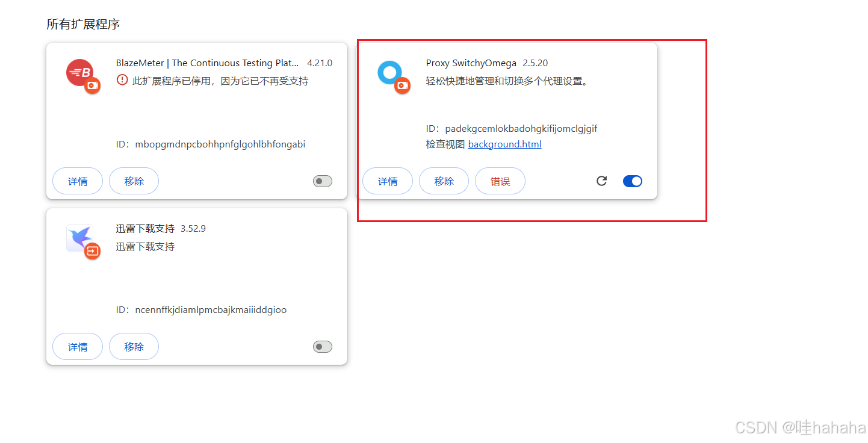
Task: Toggle the BlazeMeter extension switch
Action: click(323, 181)
